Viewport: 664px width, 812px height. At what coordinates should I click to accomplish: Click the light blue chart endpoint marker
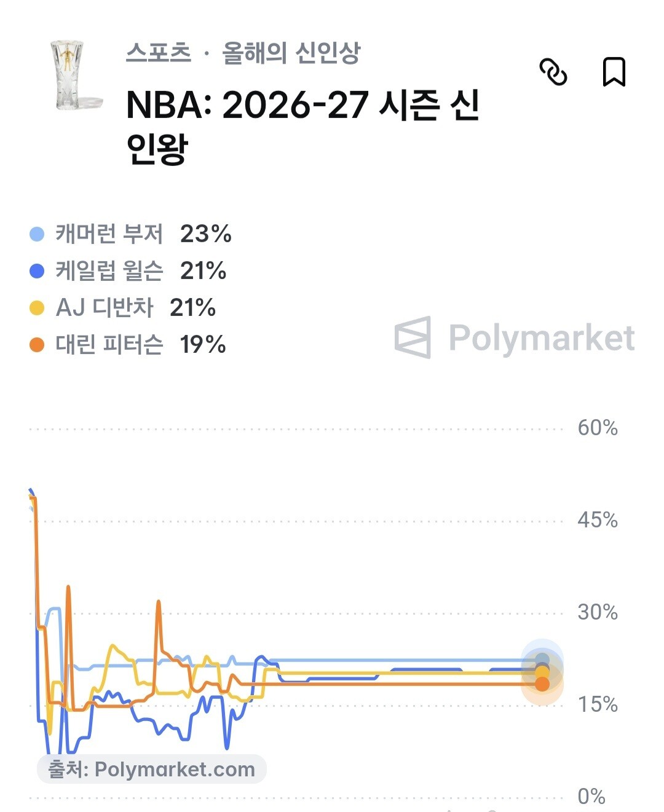tap(542, 661)
